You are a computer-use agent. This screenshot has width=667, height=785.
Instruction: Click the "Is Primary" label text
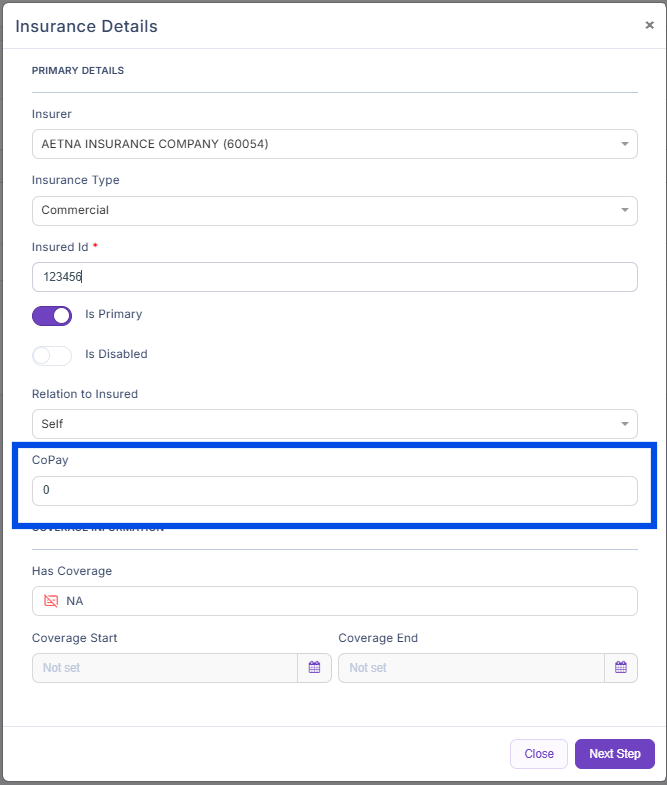click(x=113, y=314)
